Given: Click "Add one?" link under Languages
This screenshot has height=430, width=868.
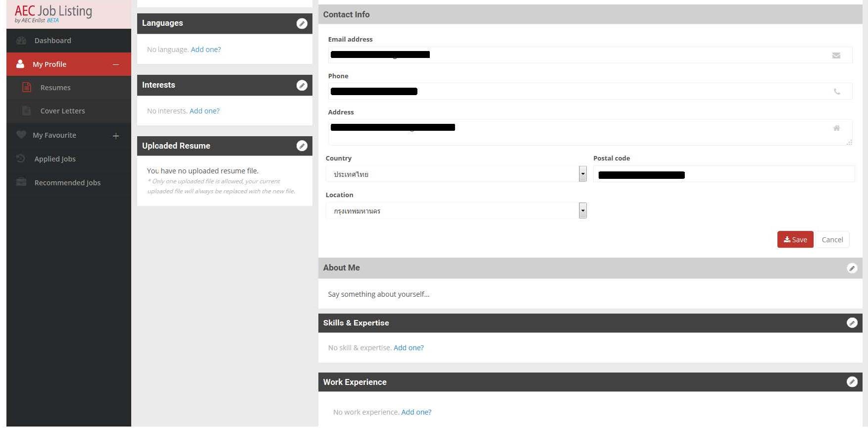Looking at the screenshot, I should [x=206, y=50].
